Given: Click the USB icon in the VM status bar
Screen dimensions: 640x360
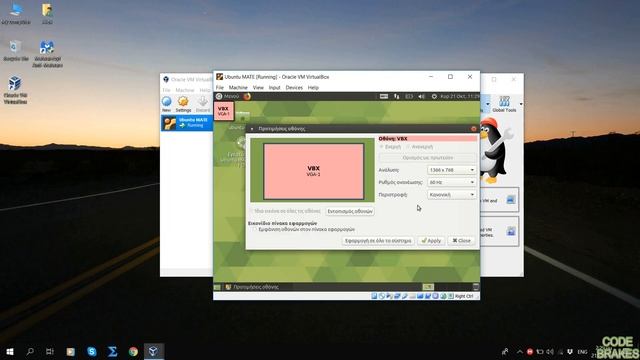Looking at the screenshot, I should 404,296.
